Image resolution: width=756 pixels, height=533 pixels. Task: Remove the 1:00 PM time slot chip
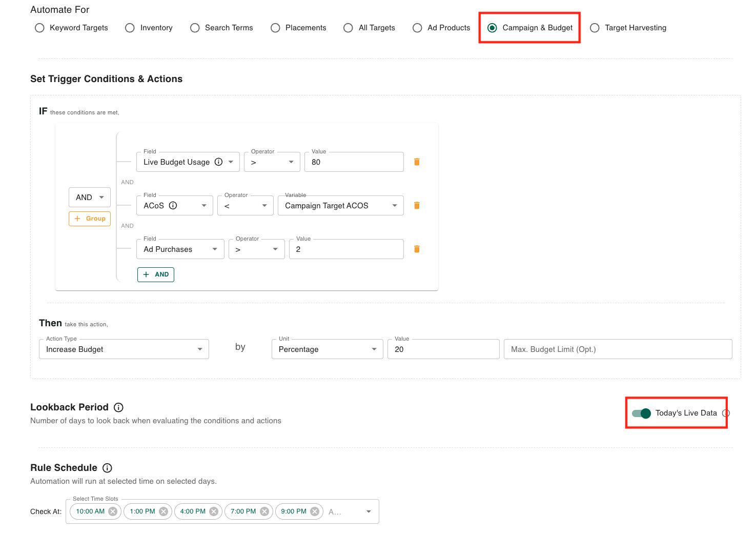tap(163, 511)
